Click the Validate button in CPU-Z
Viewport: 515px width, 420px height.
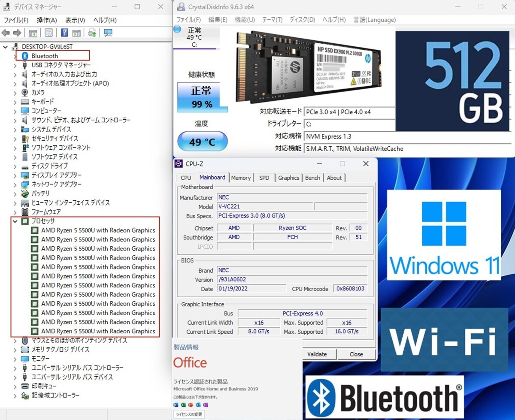click(x=317, y=354)
